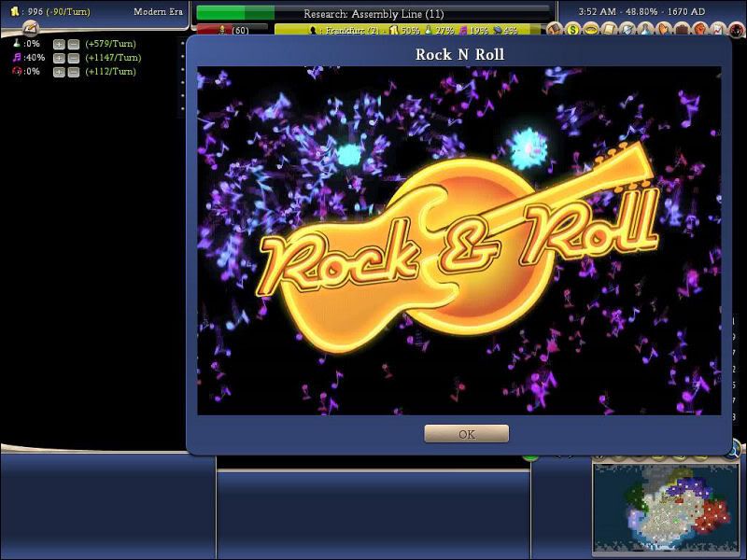Click the "3:52 AM - 48.80% - 1670 AD" readout
The width and height of the screenshot is (747, 560).
pyautogui.click(x=641, y=11)
